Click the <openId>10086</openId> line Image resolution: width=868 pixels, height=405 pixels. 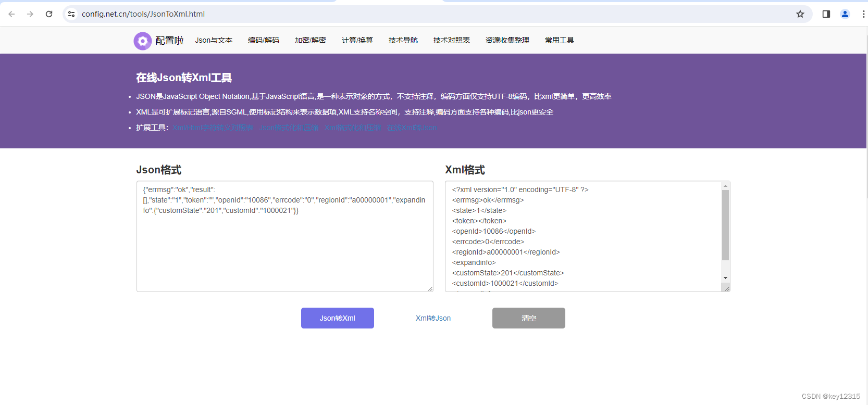pyautogui.click(x=494, y=231)
